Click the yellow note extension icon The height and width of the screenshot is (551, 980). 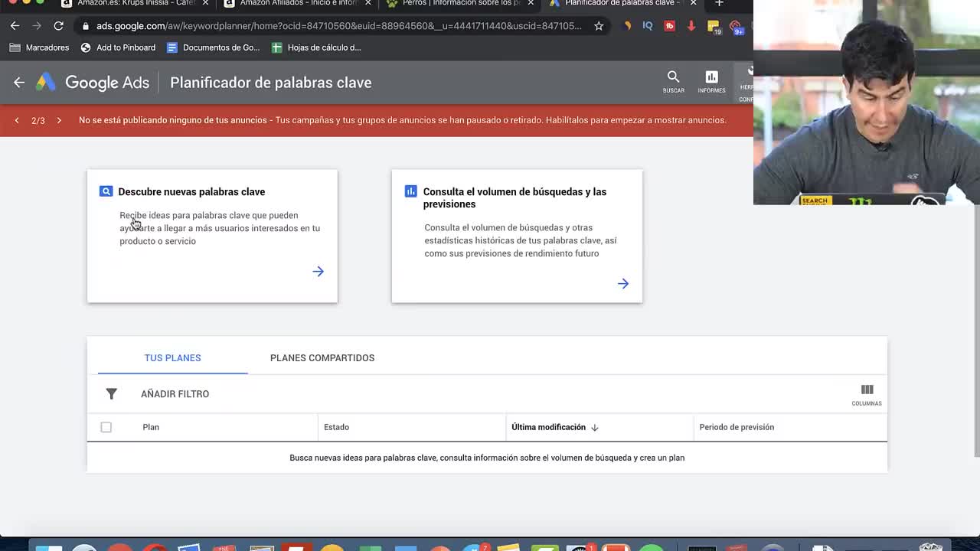[714, 27]
